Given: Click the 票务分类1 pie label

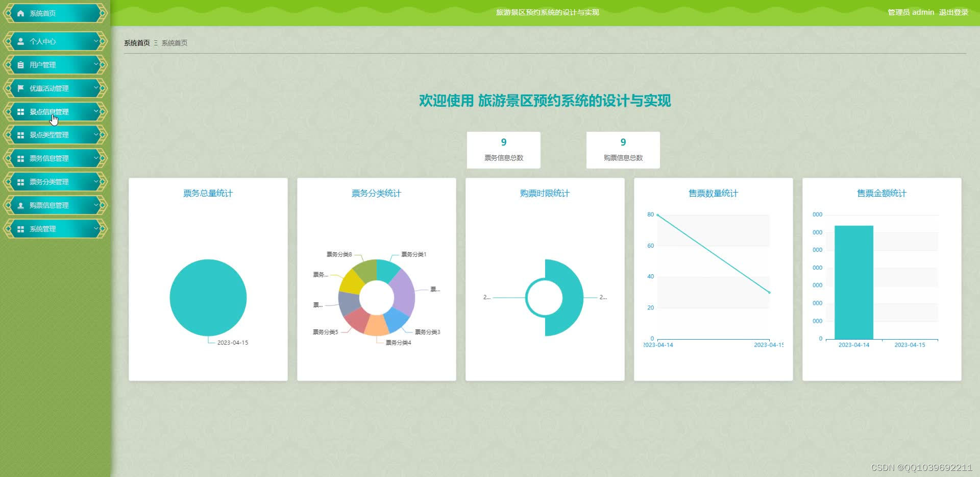Looking at the screenshot, I should (x=413, y=254).
